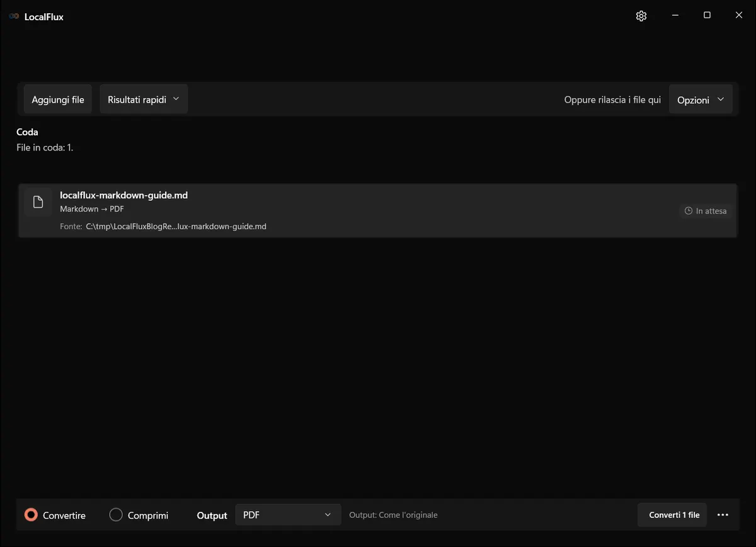Select the Comprimi radio button
The image size is (756, 547).
(x=116, y=515)
